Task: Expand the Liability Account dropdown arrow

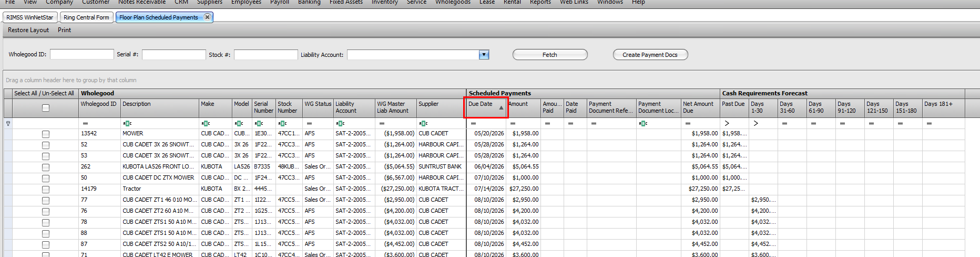Action: pos(484,55)
